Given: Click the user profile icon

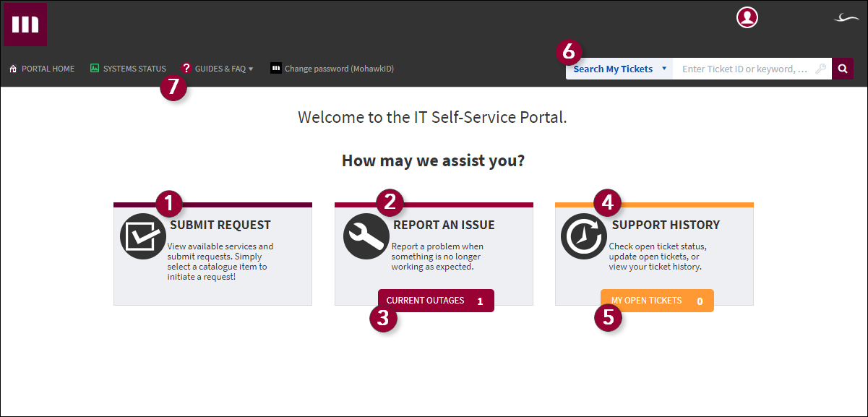Looking at the screenshot, I should pos(747,17).
